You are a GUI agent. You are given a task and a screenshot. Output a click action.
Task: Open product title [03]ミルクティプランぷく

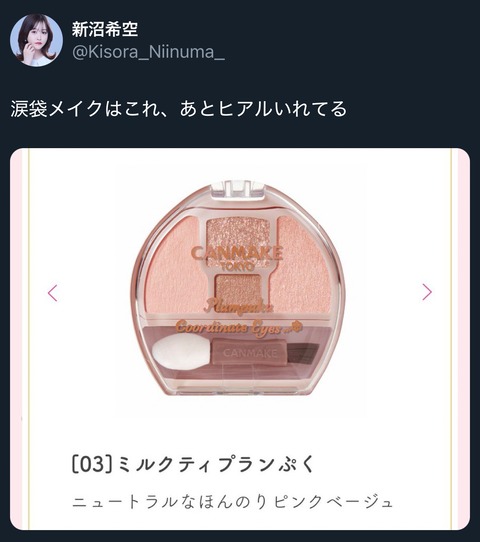(x=193, y=464)
